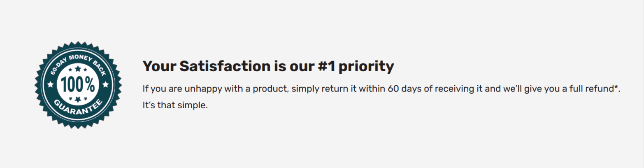Click the 'receiving it' phrase
644x168 pixels.
pyautogui.click(x=458, y=89)
